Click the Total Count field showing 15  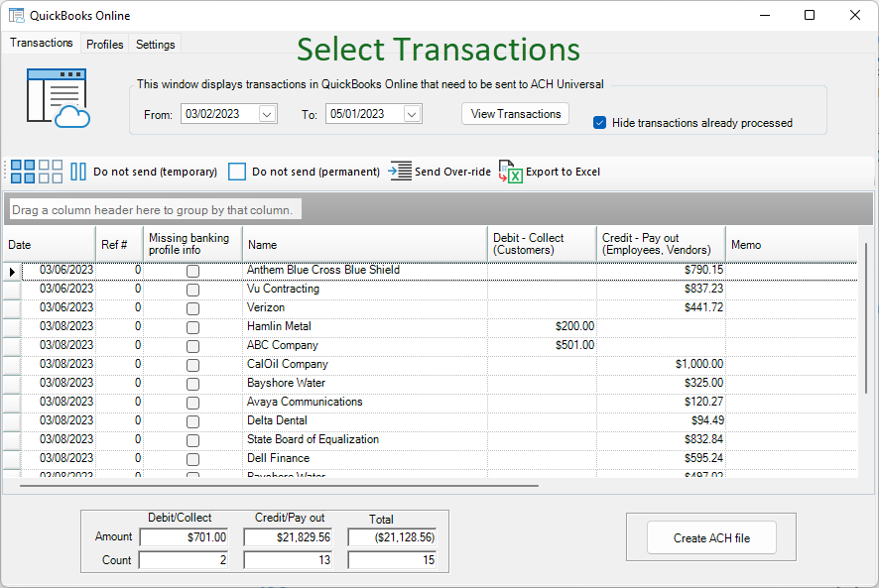click(x=392, y=560)
